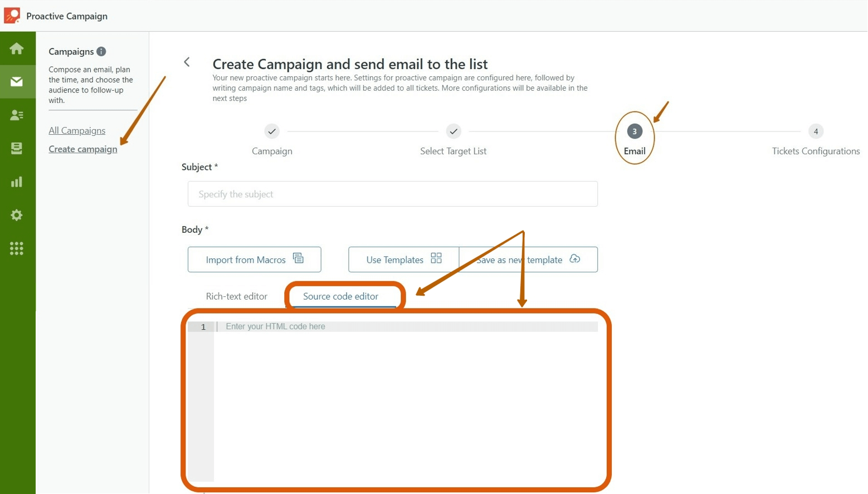Click the Use Templates button

(x=403, y=260)
